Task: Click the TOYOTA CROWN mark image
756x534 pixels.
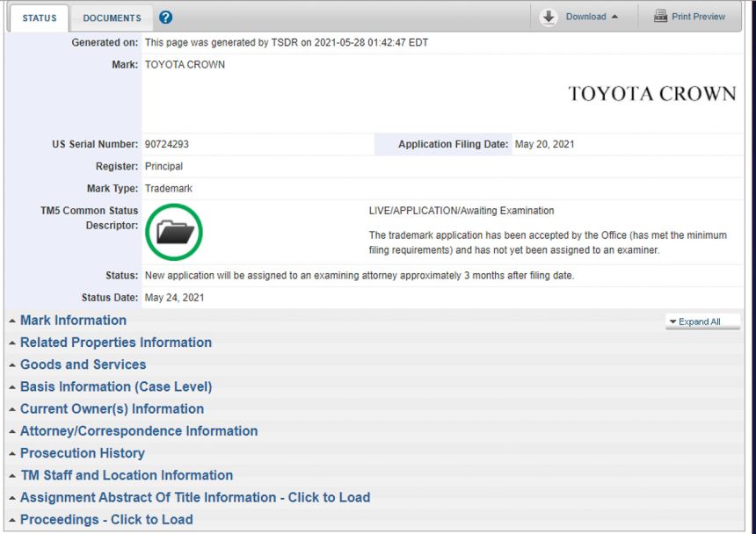Action: [652, 93]
